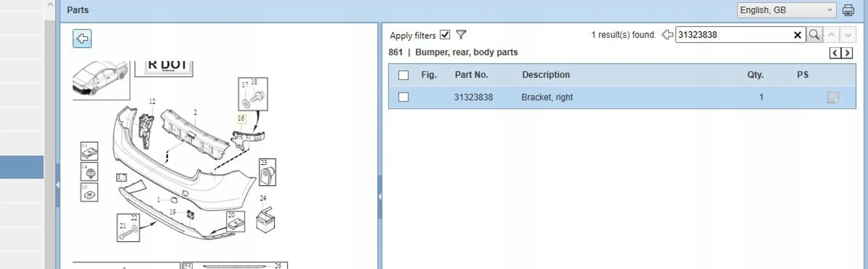Click the car overview thumbnail

click(x=101, y=80)
